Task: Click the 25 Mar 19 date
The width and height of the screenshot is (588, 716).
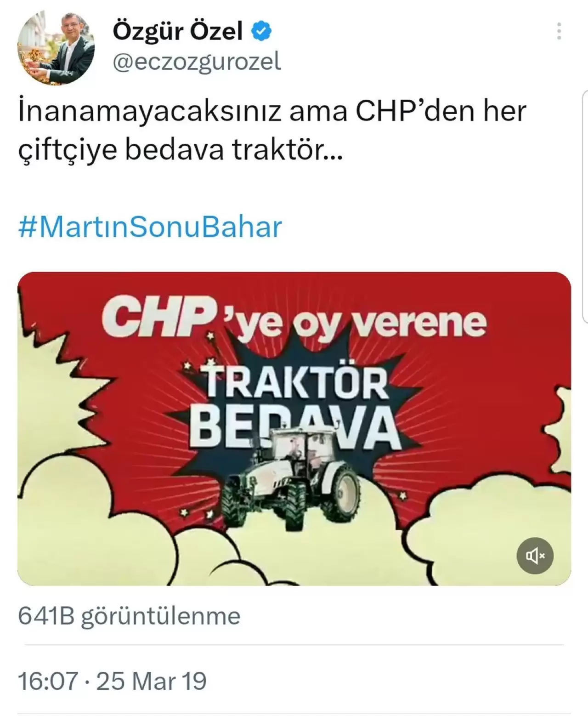Action: click(152, 681)
